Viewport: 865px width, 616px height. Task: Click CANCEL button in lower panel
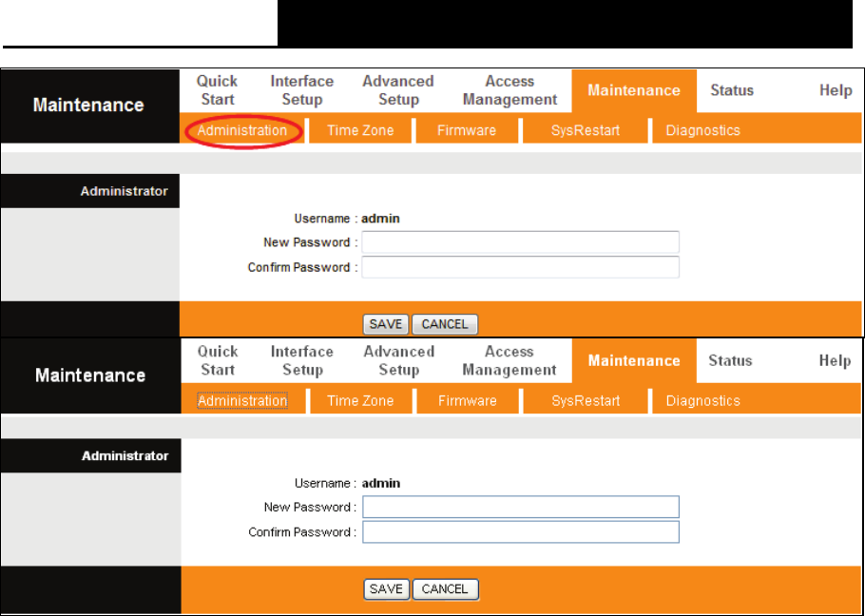pyautogui.click(x=445, y=589)
